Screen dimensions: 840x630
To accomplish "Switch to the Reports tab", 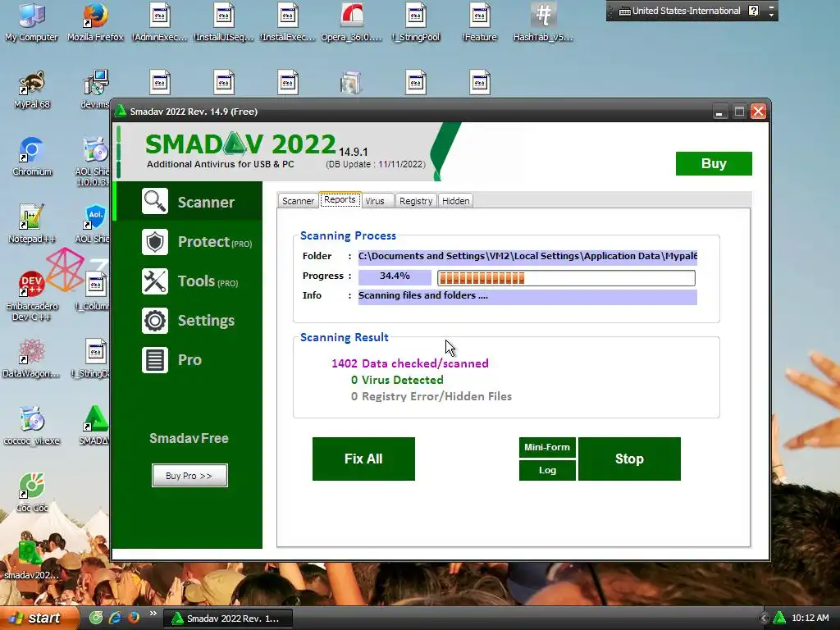I will (340, 199).
